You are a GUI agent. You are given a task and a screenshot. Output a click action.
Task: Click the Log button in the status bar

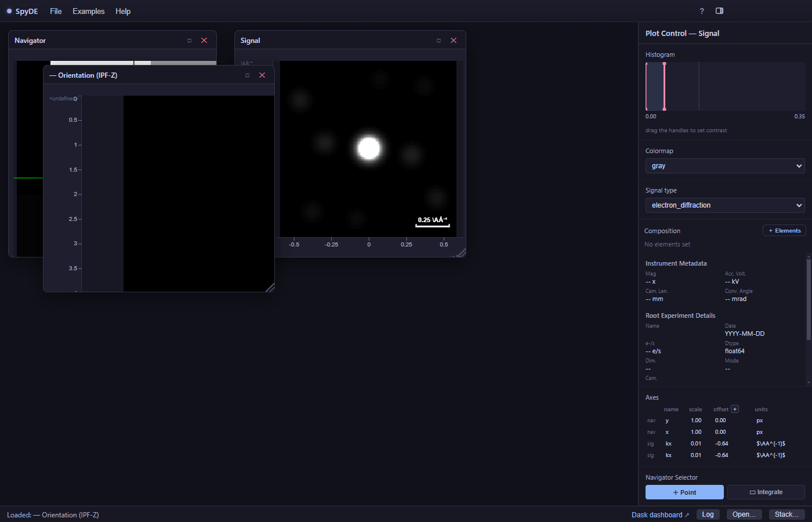[708, 514]
